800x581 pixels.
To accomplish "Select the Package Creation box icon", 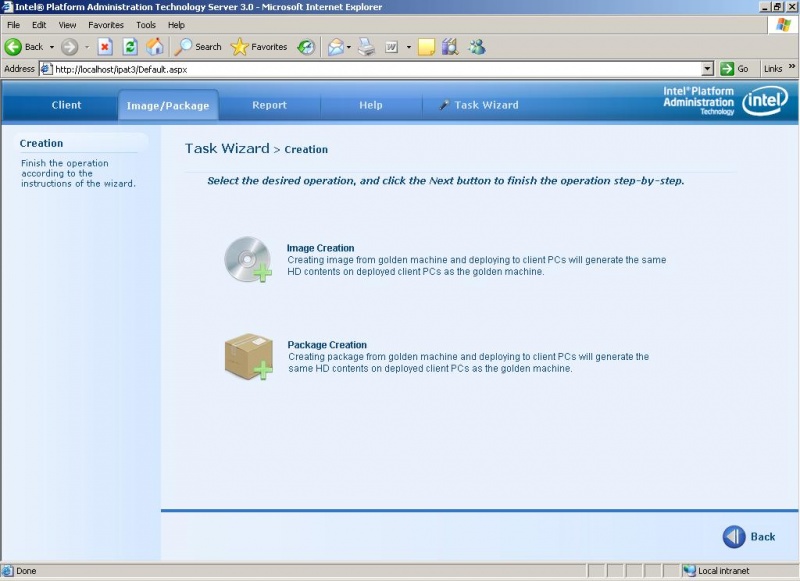I will (246, 355).
